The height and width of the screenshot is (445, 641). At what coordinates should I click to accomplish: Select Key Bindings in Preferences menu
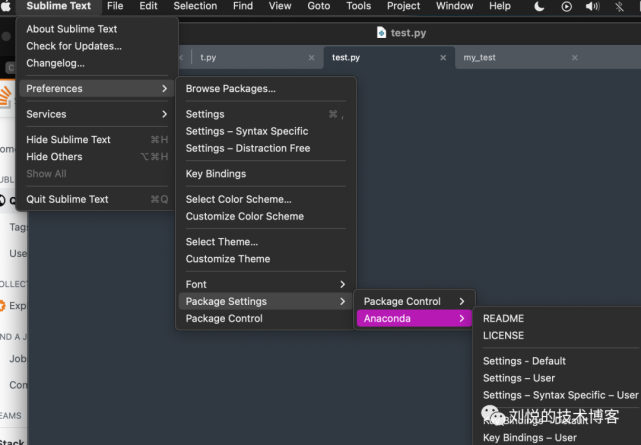pyautogui.click(x=215, y=174)
